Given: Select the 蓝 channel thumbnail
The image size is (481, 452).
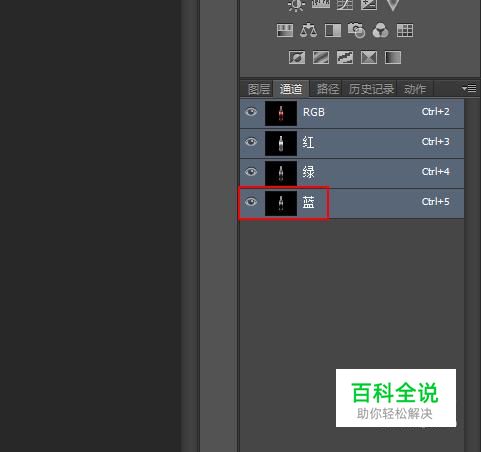Looking at the screenshot, I should (x=281, y=203).
